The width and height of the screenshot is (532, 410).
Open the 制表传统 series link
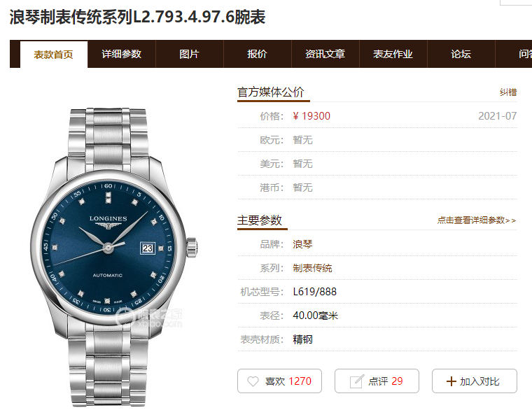coord(312,268)
